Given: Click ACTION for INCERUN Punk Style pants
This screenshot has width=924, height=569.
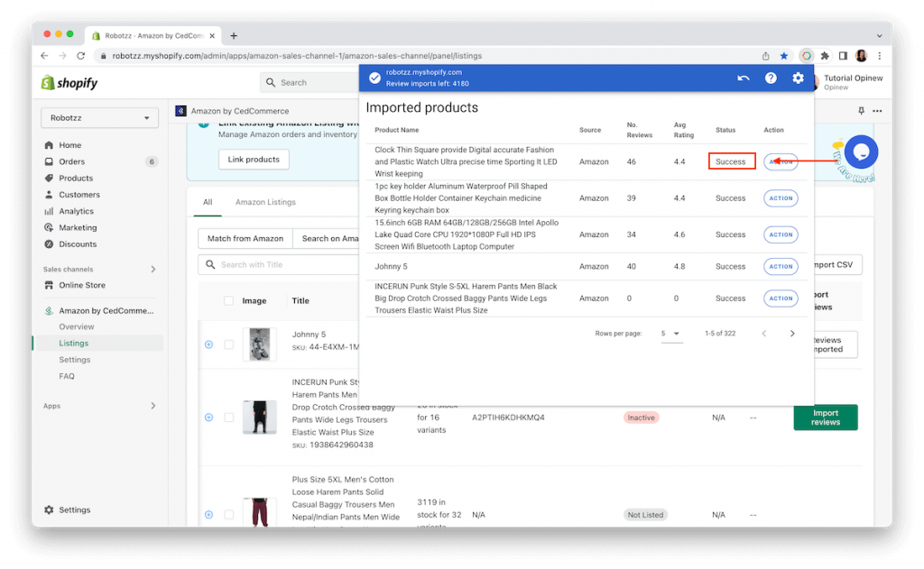Looking at the screenshot, I should [781, 298].
